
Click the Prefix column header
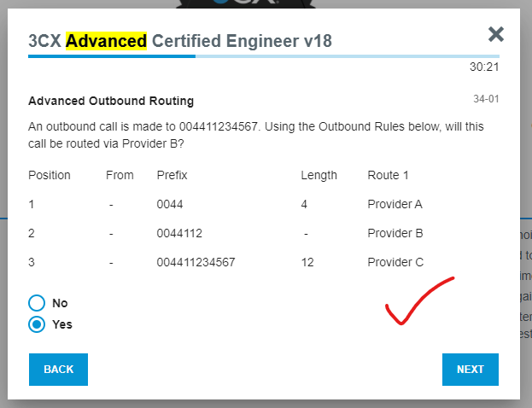pyautogui.click(x=172, y=175)
